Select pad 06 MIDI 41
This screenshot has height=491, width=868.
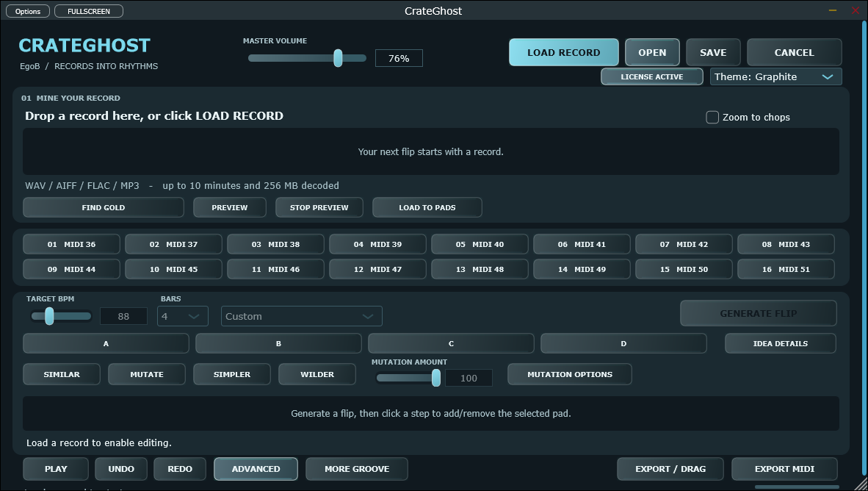click(582, 244)
